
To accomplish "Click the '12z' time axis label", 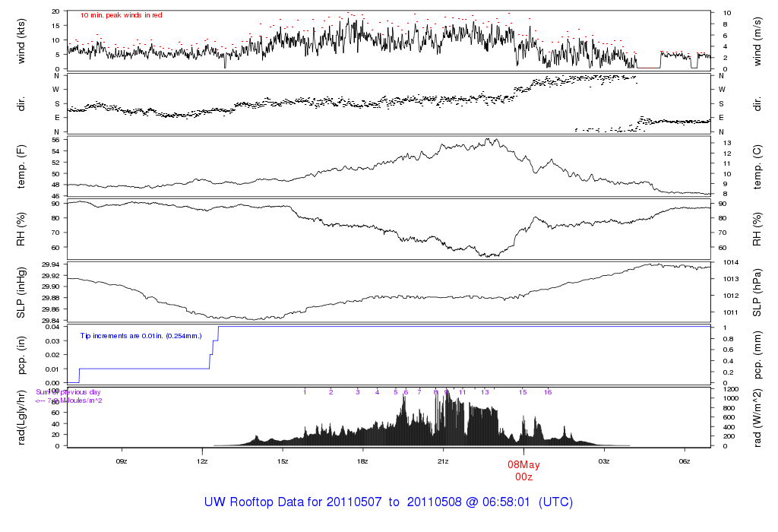I will (x=202, y=461).
